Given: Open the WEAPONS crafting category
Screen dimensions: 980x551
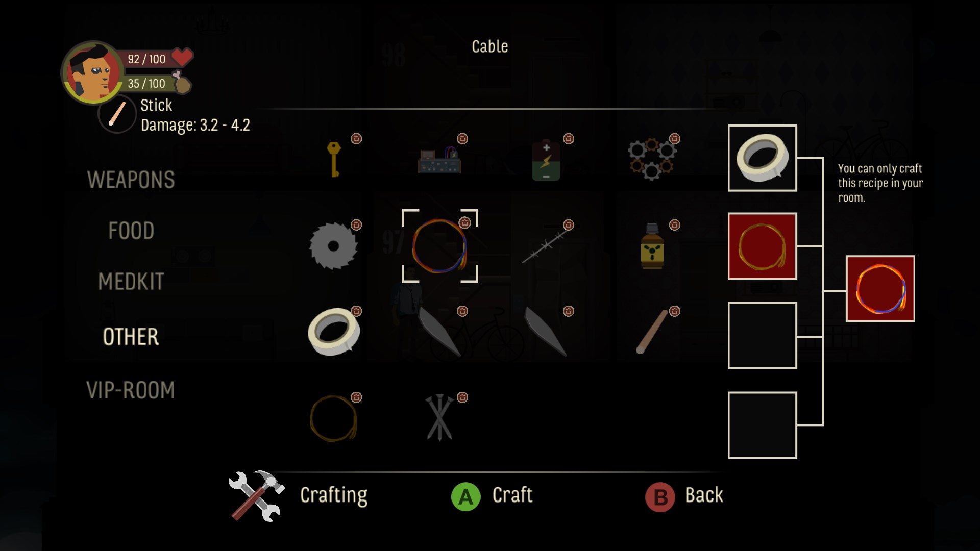Looking at the screenshot, I should coord(131,180).
